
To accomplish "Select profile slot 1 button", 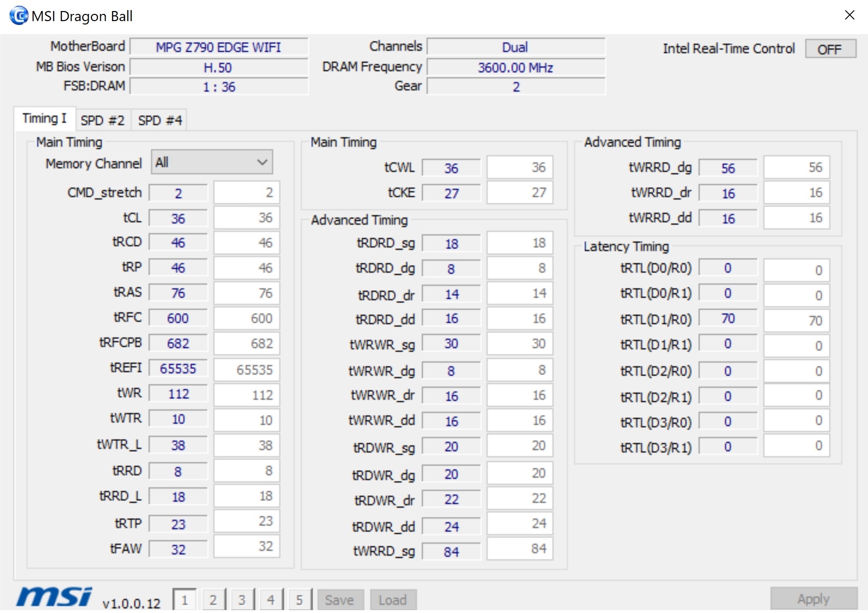I will coord(185,600).
